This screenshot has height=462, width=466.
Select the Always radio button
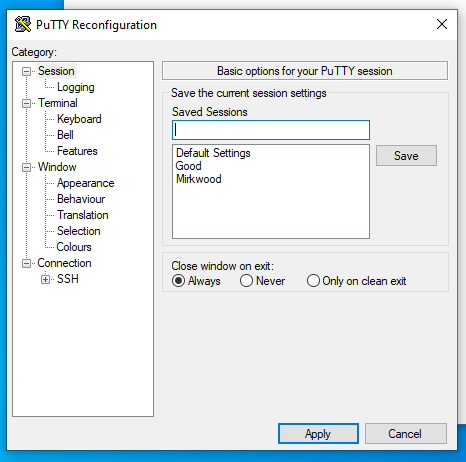178,281
